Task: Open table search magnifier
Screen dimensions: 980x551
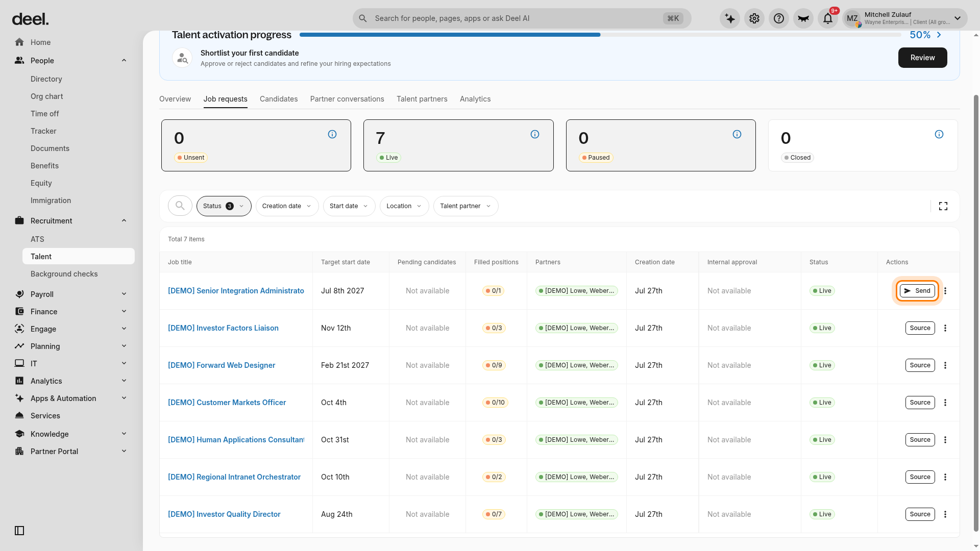Action: tap(180, 206)
